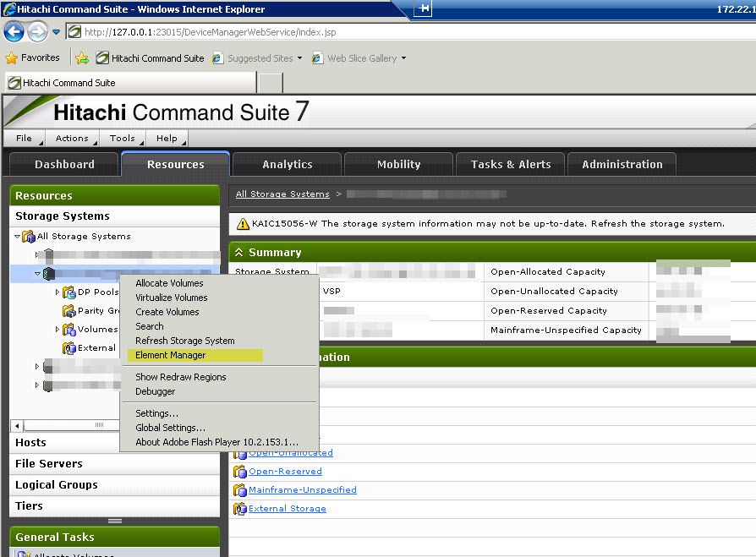Open the File Servers navigation section
Image resolution: width=756 pixels, height=557 pixels.
coord(114,463)
